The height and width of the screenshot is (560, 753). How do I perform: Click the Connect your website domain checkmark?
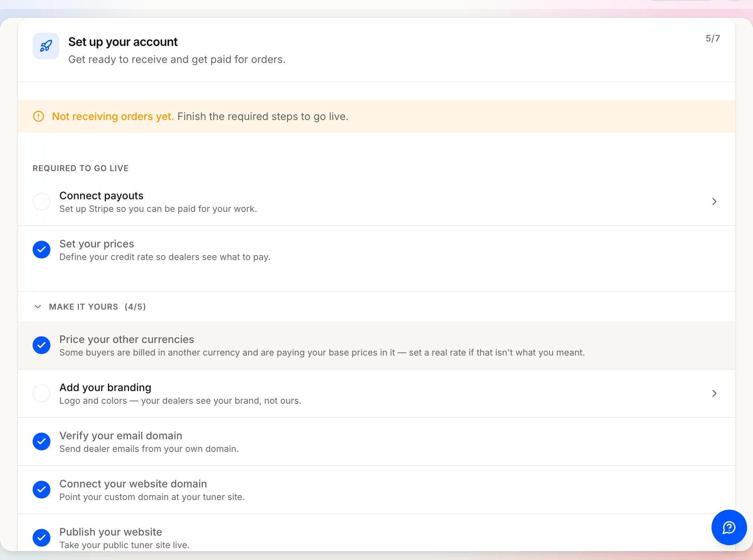click(42, 490)
